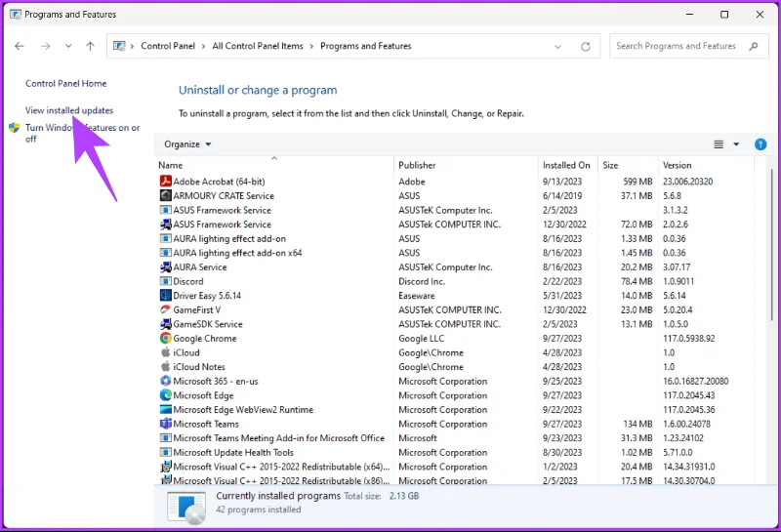
Task: Click the Windows features shield icon
Action: point(14,128)
